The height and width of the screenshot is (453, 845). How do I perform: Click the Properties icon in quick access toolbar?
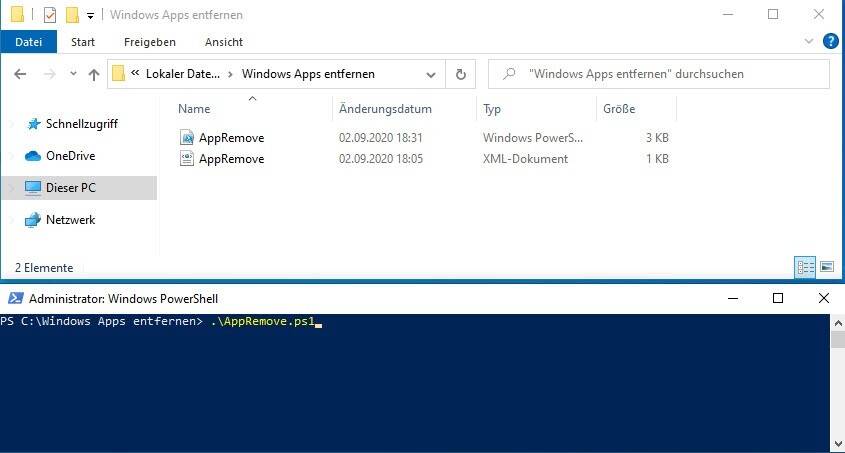[50, 15]
